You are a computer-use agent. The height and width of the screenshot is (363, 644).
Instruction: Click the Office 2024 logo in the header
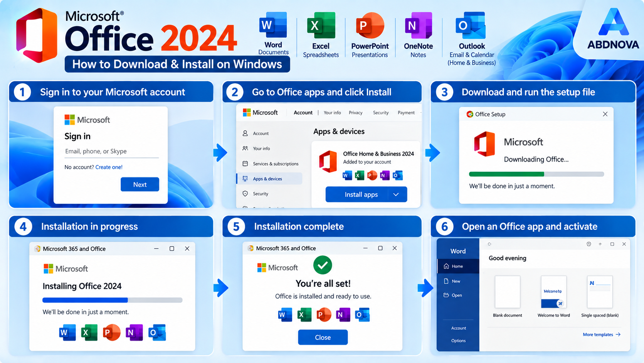click(37, 35)
